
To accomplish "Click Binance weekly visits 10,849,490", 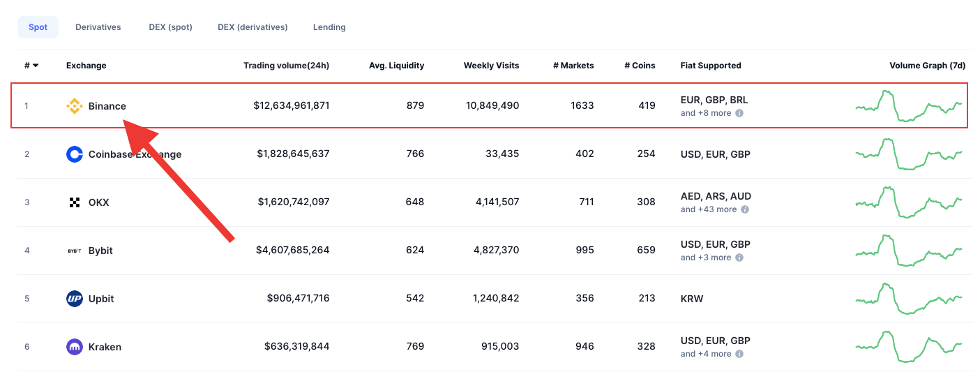I will (x=492, y=106).
